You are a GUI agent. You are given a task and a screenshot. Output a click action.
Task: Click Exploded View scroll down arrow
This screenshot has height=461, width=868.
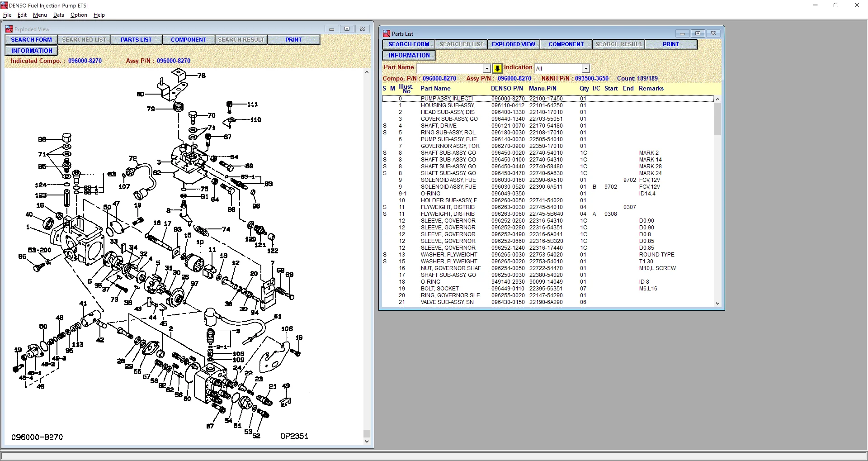click(x=367, y=442)
